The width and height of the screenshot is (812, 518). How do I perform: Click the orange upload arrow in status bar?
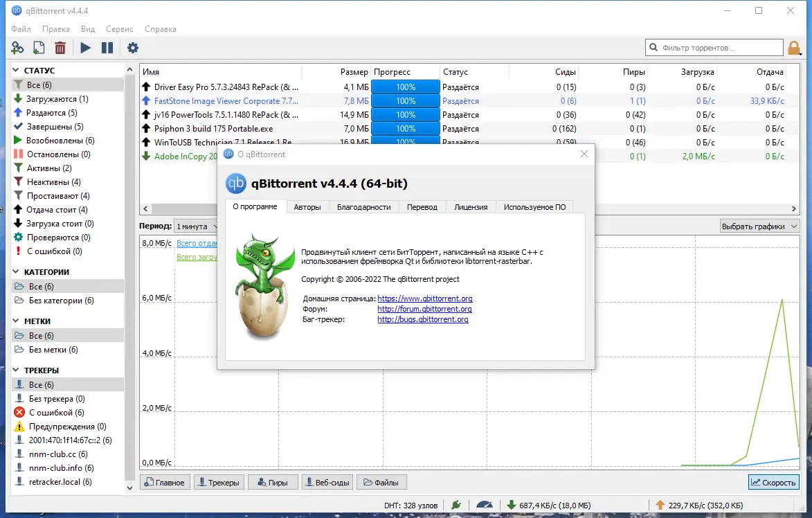pyautogui.click(x=660, y=505)
